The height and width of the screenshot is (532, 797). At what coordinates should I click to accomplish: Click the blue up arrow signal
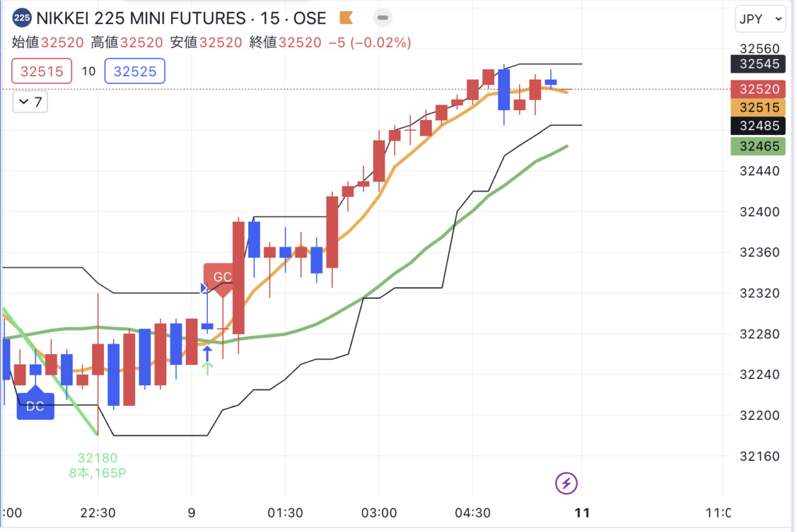tap(207, 353)
